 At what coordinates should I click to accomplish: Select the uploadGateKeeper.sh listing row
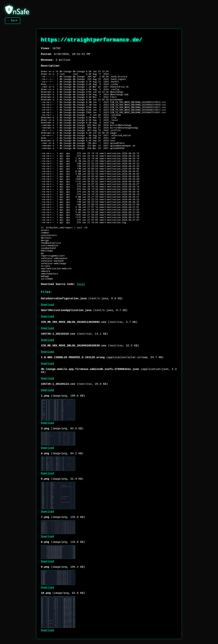coord(88,146)
